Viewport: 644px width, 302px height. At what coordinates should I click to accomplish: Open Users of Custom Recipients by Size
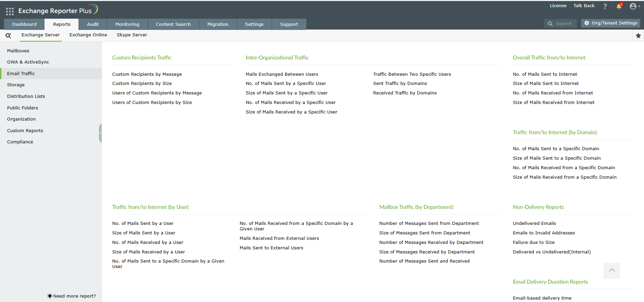coord(152,103)
